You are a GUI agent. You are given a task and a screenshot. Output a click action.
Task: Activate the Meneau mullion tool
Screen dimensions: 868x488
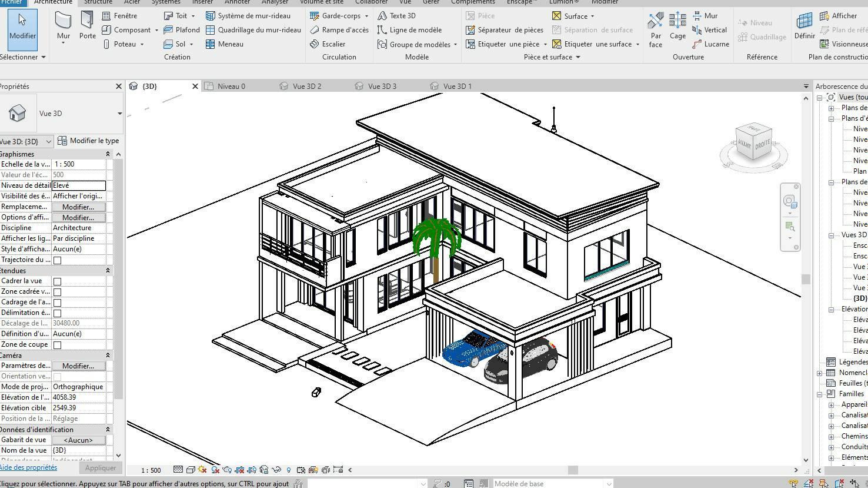225,44
